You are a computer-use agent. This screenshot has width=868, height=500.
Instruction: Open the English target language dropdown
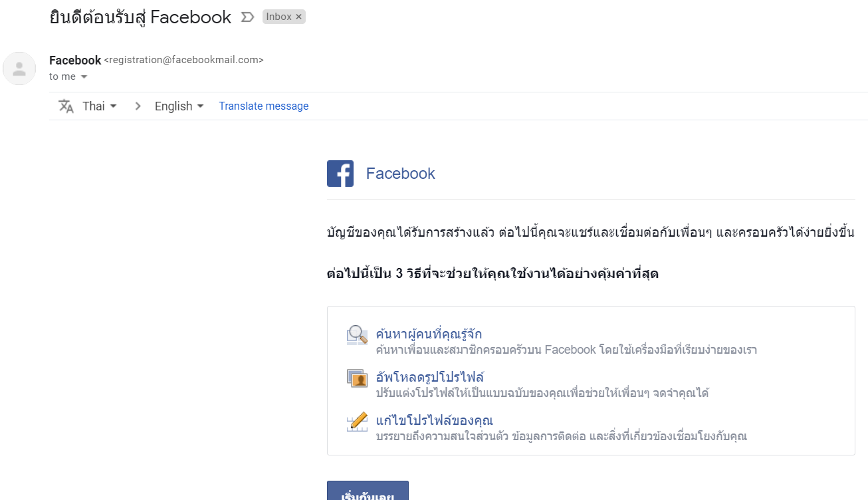click(179, 106)
